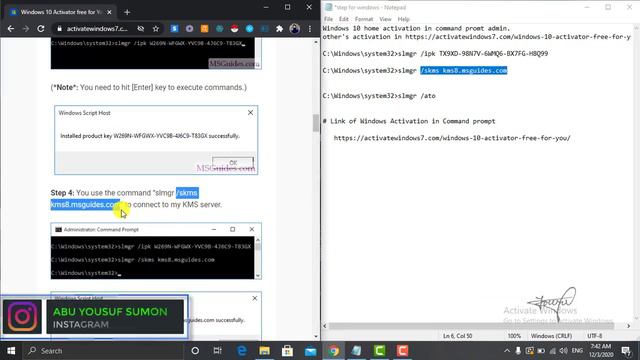Open Notepad Format menu
This screenshot has height=360, width=640.
coord(364,19)
